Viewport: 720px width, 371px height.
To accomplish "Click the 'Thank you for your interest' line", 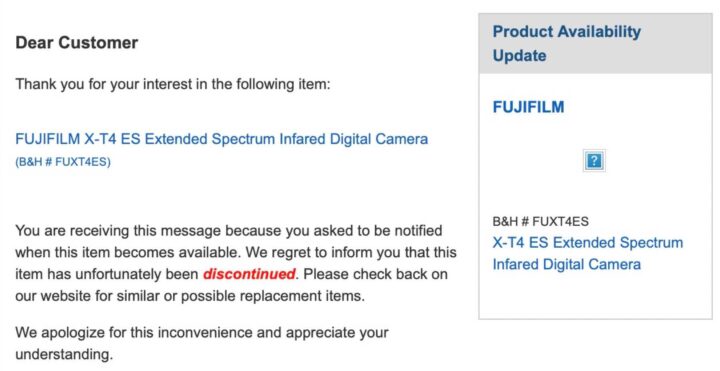I will [x=173, y=84].
